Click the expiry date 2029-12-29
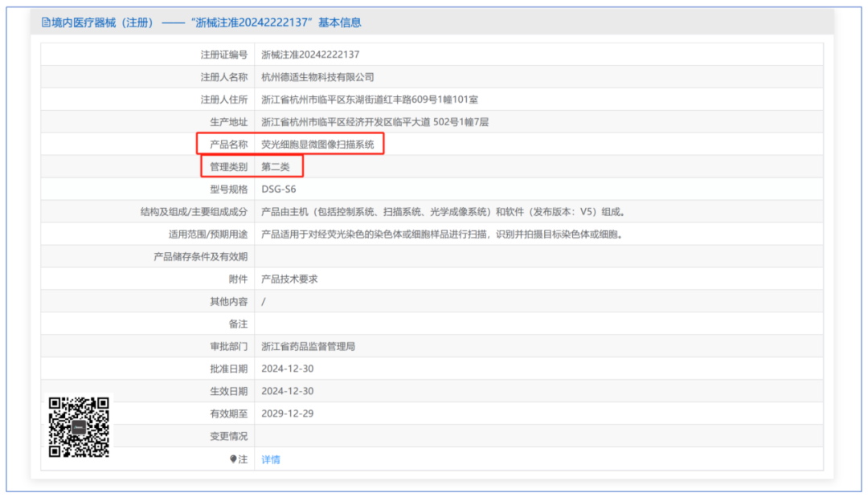 tap(287, 414)
